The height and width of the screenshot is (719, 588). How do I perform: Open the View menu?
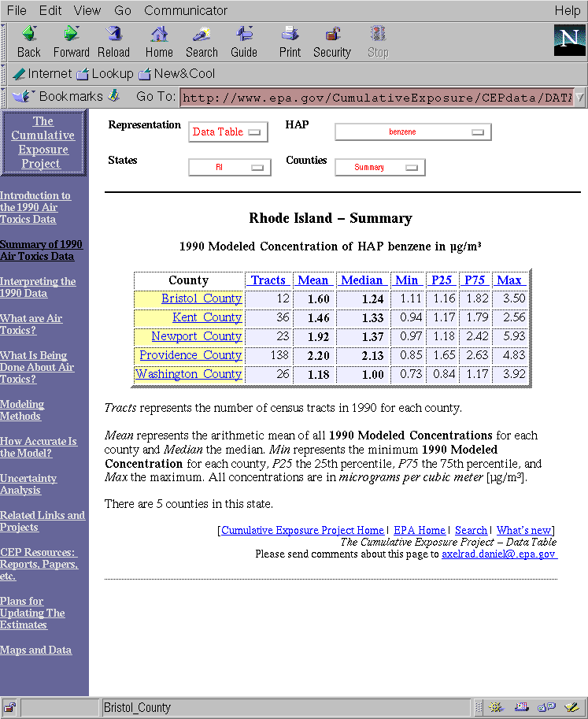[87, 10]
